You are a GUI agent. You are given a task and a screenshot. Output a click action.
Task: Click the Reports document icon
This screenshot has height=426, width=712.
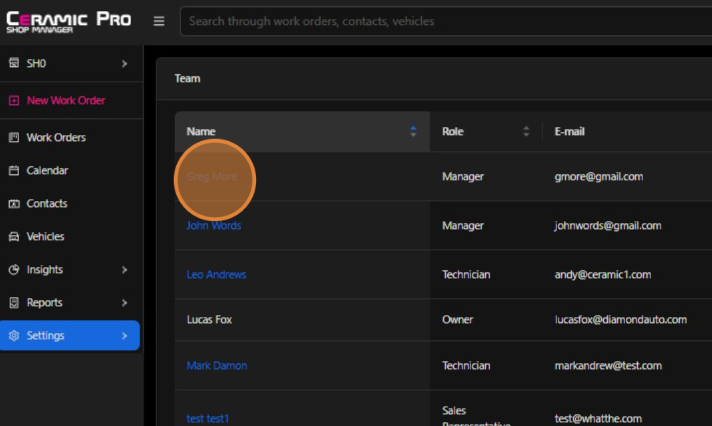coord(14,302)
